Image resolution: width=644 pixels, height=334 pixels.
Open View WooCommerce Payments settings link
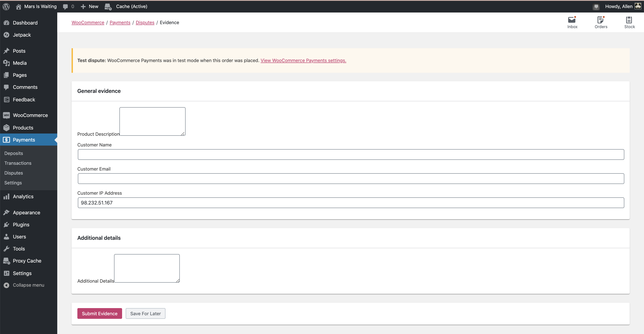(x=303, y=61)
